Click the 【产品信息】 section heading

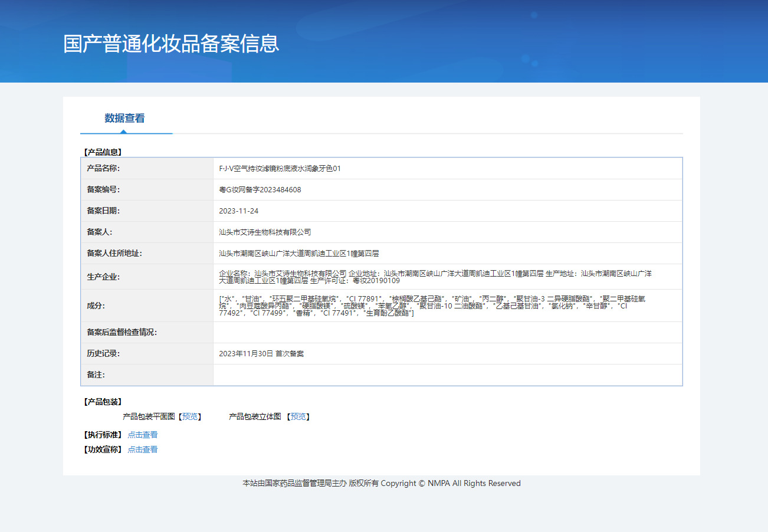pyautogui.click(x=103, y=152)
